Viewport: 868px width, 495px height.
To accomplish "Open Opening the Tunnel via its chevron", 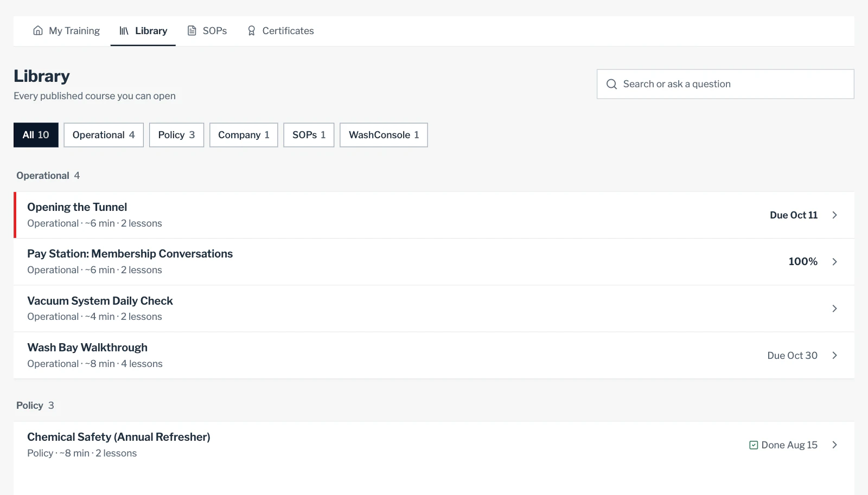I will coord(835,215).
